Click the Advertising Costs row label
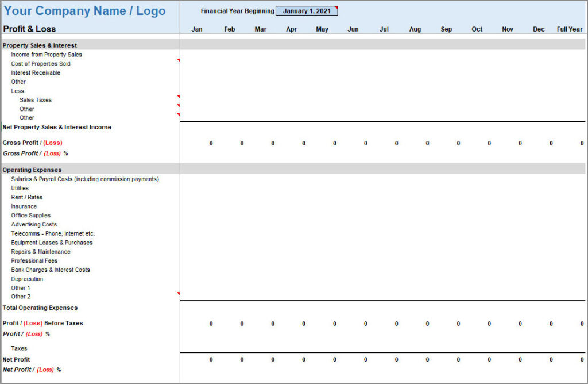The image size is (588, 384). pyautogui.click(x=34, y=225)
